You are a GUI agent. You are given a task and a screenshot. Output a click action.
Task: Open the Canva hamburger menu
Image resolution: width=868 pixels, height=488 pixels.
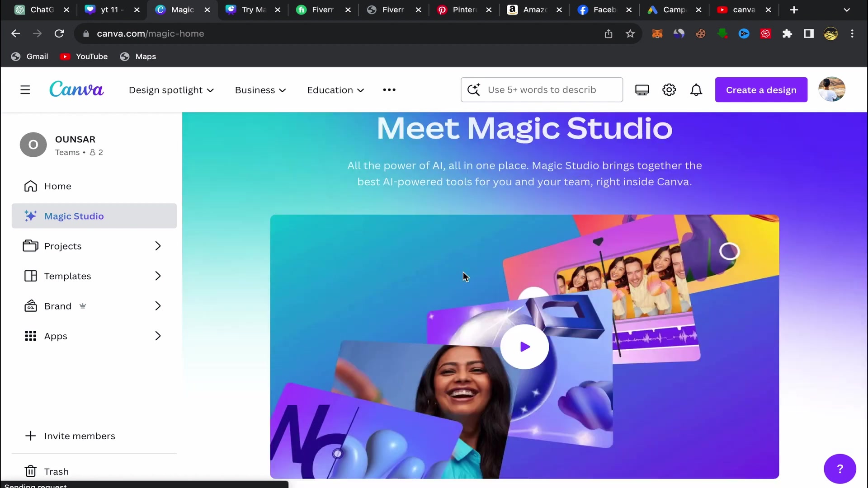click(x=25, y=90)
